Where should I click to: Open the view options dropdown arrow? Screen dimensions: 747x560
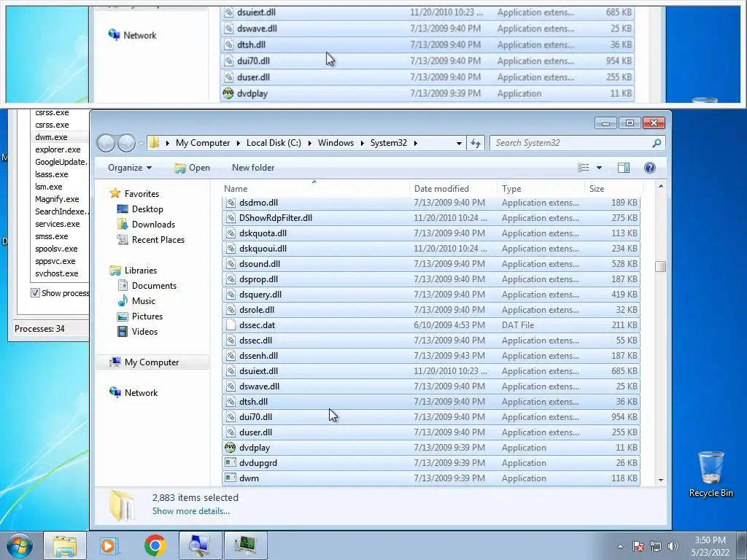pos(600,168)
